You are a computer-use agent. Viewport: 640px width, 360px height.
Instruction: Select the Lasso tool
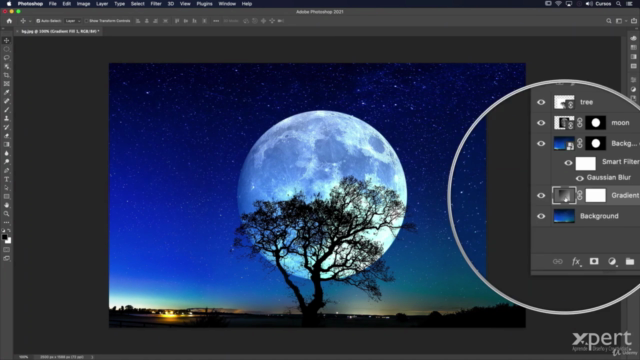point(7,58)
